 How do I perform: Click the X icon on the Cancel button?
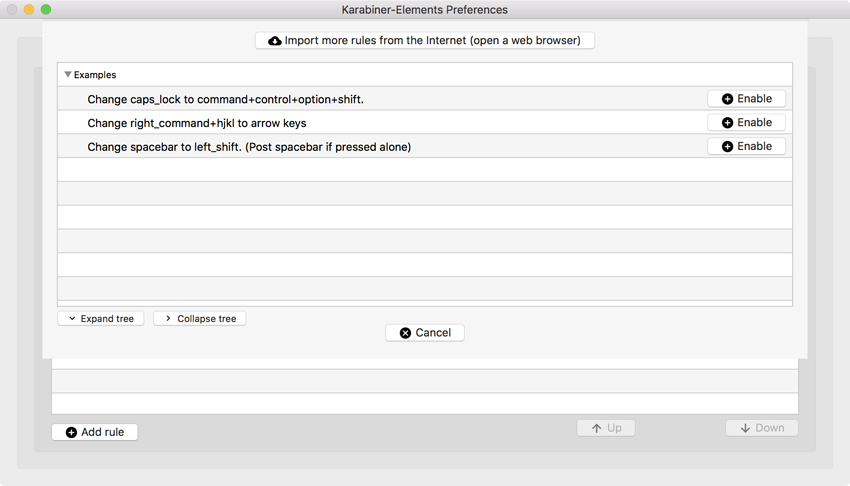[405, 333]
